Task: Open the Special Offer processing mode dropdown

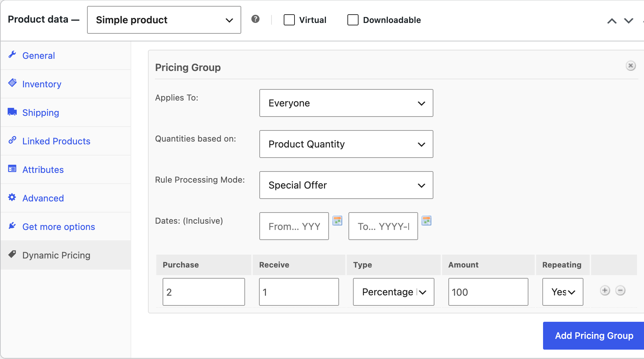Action: (346, 185)
